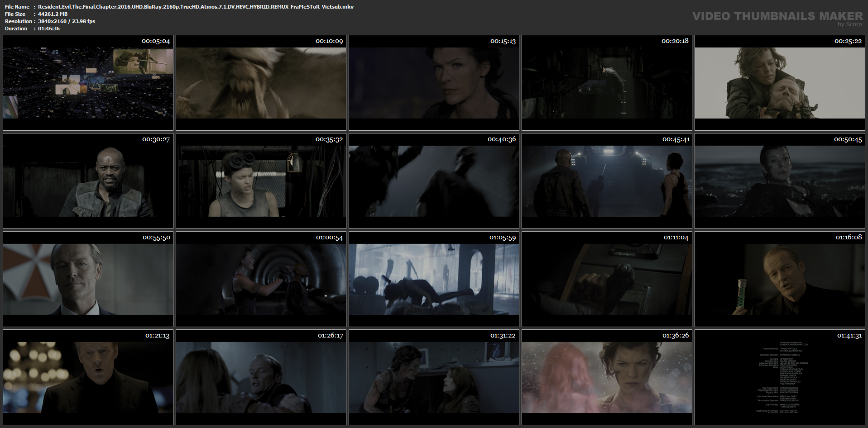Click the timestamp 00:05:04
The height and width of the screenshot is (428, 868).
pyautogui.click(x=156, y=41)
